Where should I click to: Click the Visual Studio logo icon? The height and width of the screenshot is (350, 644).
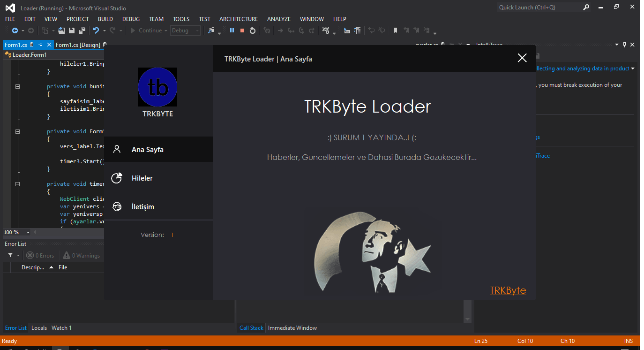coord(10,8)
